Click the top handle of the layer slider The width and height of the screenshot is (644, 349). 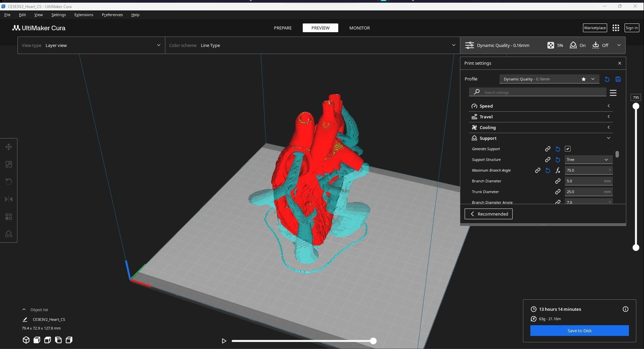pyautogui.click(x=636, y=106)
